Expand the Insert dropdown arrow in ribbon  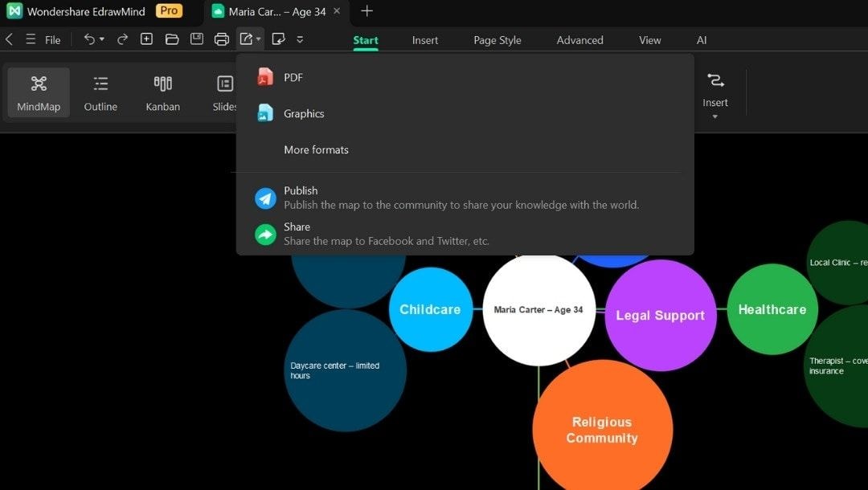[715, 116]
